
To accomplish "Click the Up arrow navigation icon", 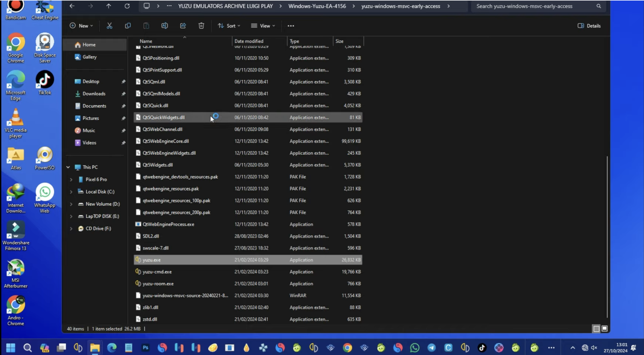I will (109, 6).
